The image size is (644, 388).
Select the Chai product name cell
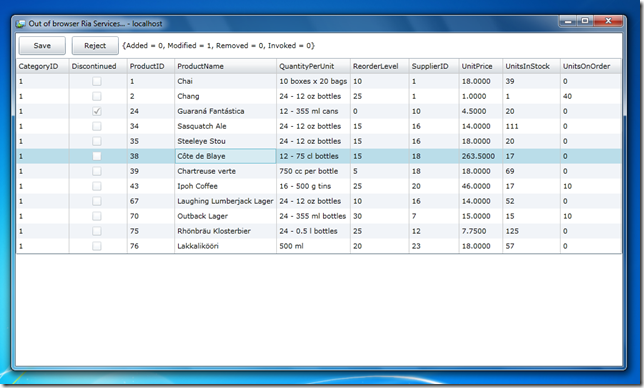225,81
